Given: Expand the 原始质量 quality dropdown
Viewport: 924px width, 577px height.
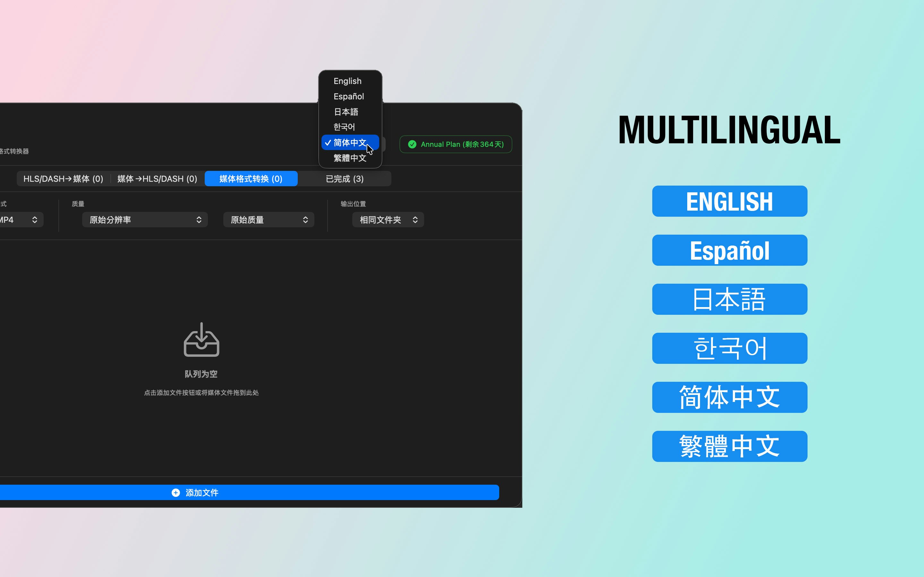Looking at the screenshot, I should pyautogui.click(x=269, y=220).
